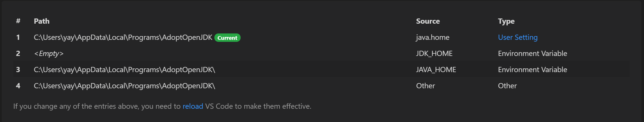Click row number 2
The width and height of the screenshot is (644, 122).
18,54
